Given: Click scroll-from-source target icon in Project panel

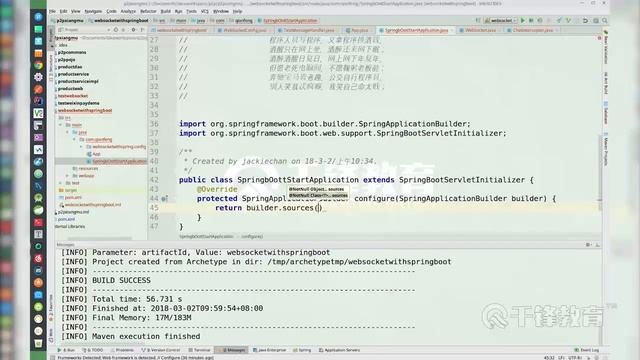Looking at the screenshot, I should pos(116,30).
